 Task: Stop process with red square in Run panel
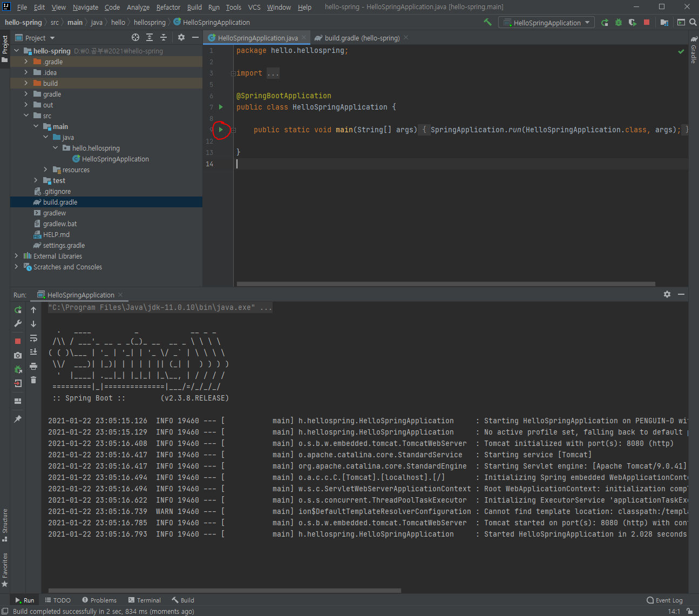tap(18, 341)
